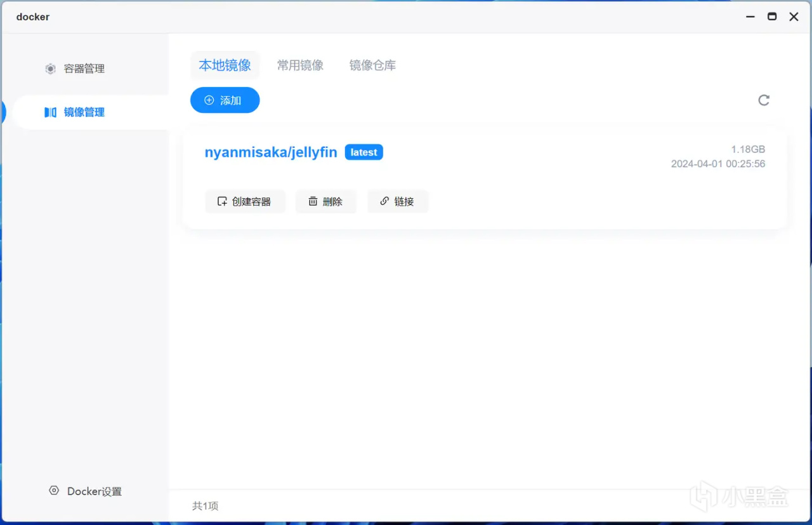812x525 pixels.
Task: Minimize the docker window
Action: point(750,17)
